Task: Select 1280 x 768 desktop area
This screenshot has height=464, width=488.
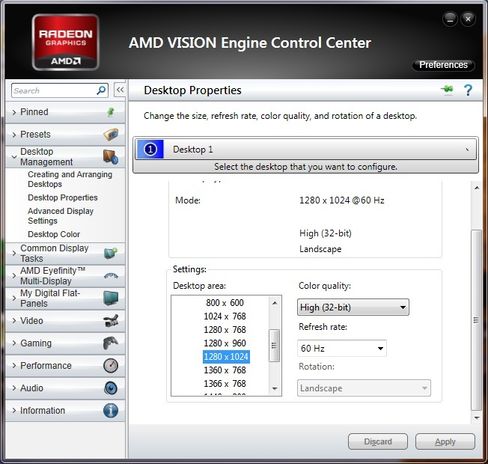Action: click(x=225, y=330)
